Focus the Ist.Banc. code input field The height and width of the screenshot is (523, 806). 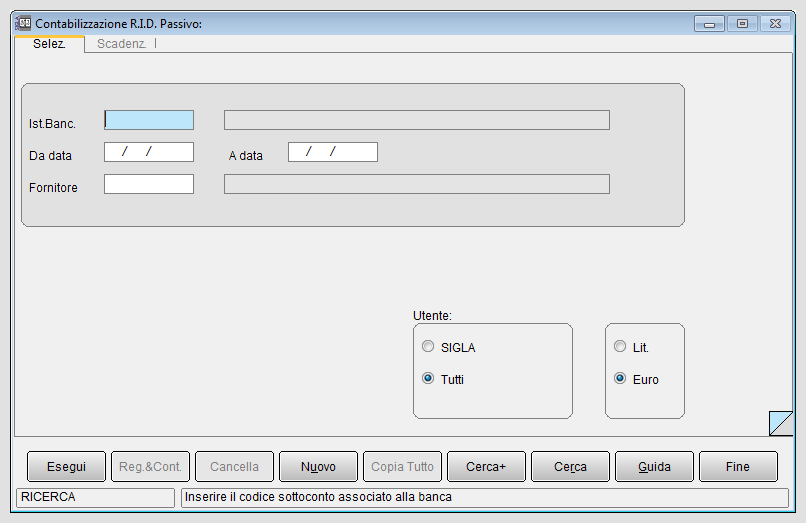point(149,120)
